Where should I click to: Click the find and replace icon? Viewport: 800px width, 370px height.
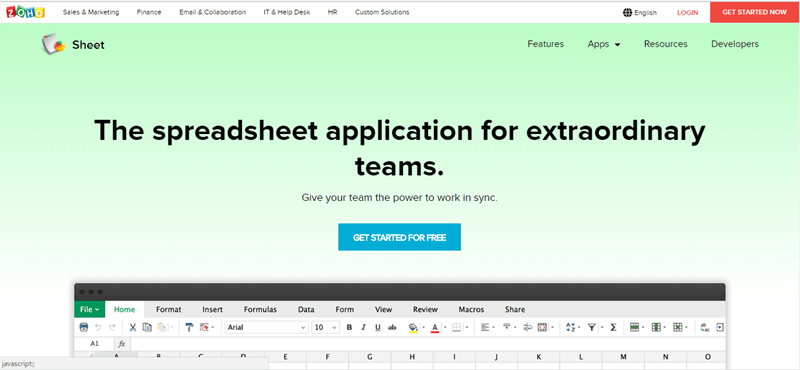pos(706,327)
